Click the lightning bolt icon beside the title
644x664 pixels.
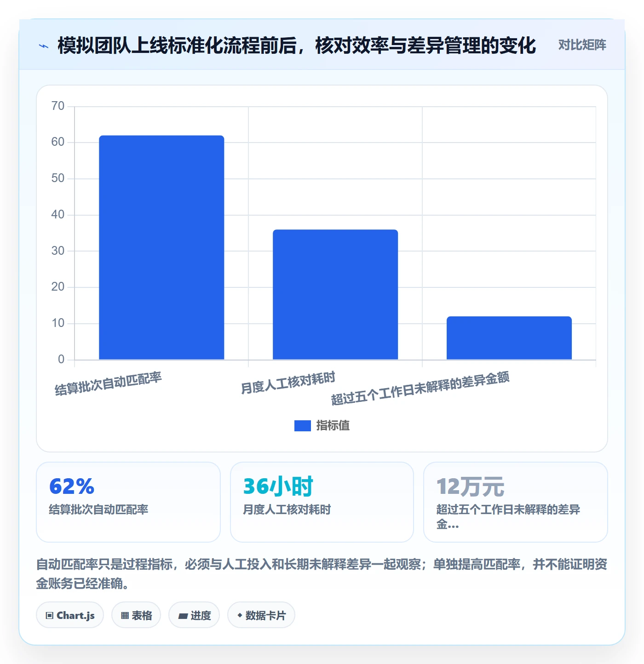(44, 46)
